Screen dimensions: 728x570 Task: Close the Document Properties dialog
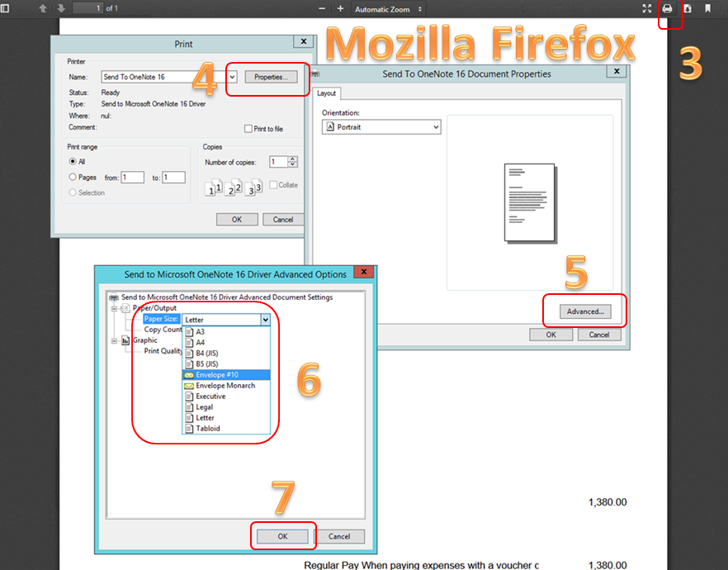tap(617, 71)
